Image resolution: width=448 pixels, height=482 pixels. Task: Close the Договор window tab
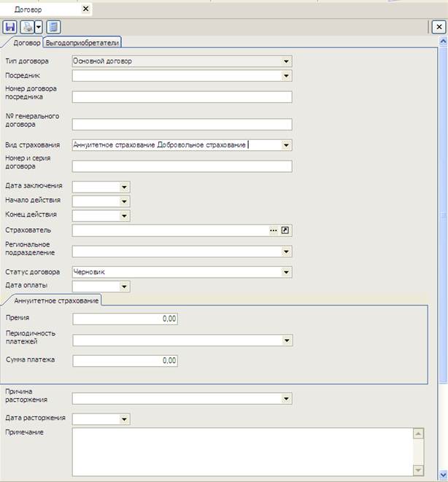coord(85,9)
